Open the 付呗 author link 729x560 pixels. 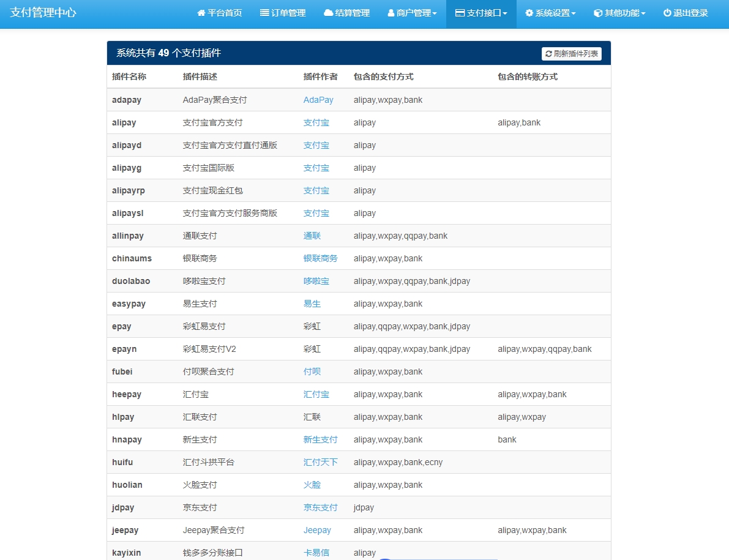tap(312, 371)
